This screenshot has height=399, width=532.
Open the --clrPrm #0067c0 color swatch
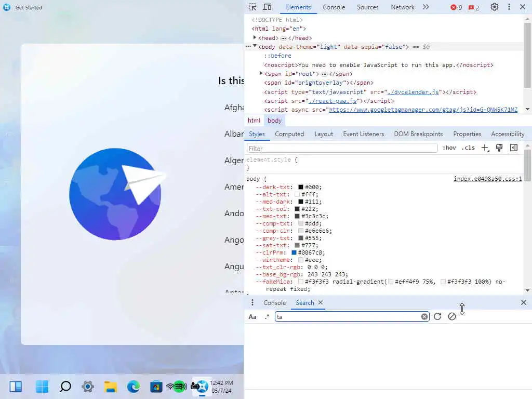[x=294, y=253]
